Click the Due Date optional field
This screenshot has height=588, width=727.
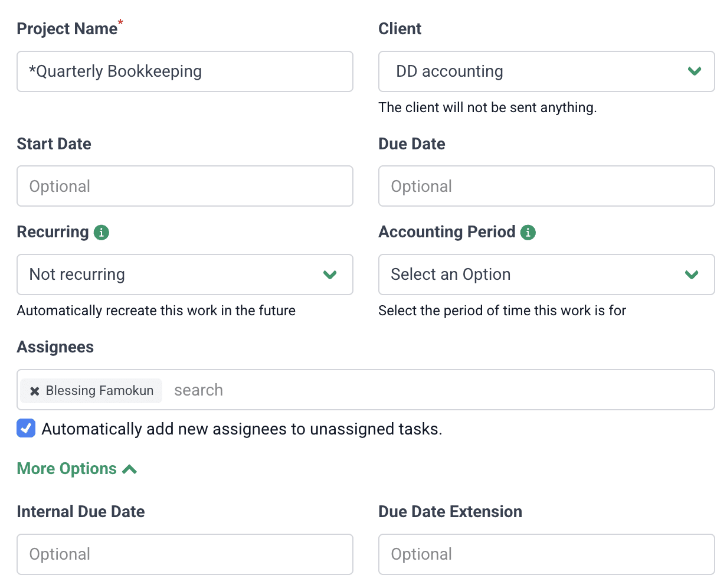(x=546, y=186)
